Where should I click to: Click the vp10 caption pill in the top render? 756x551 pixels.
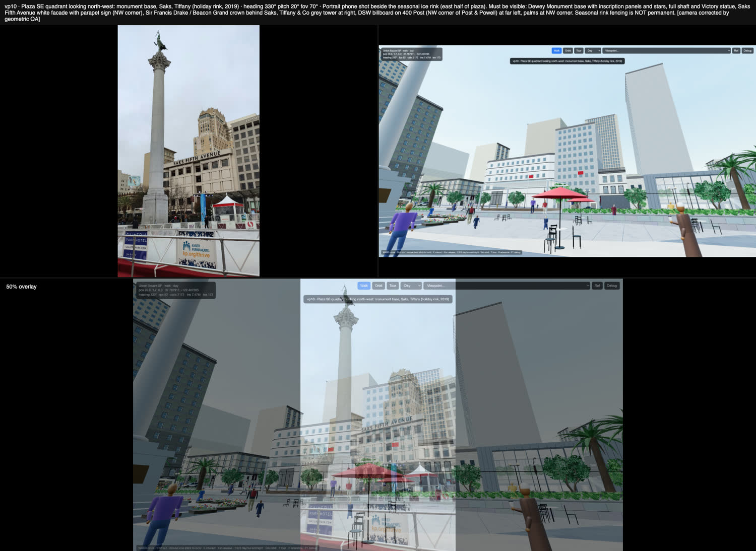click(x=568, y=61)
